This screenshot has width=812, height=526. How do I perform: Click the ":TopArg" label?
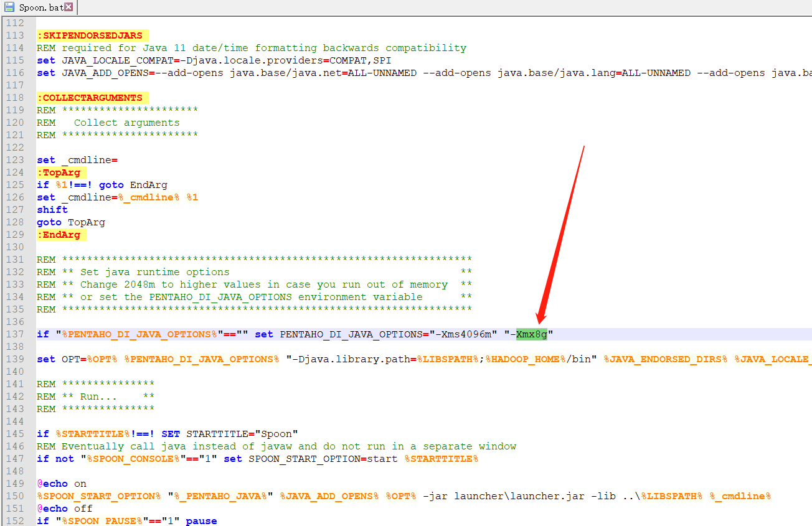[61, 172]
